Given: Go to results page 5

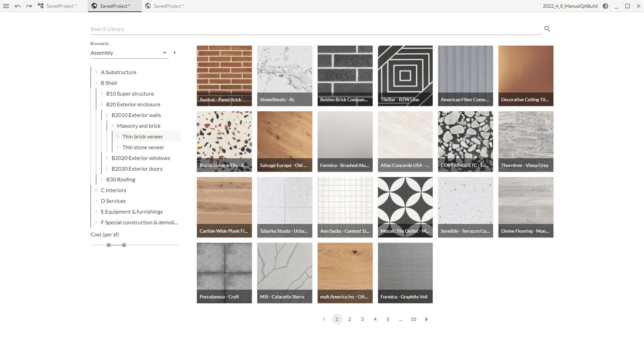Looking at the screenshot, I should (388, 319).
